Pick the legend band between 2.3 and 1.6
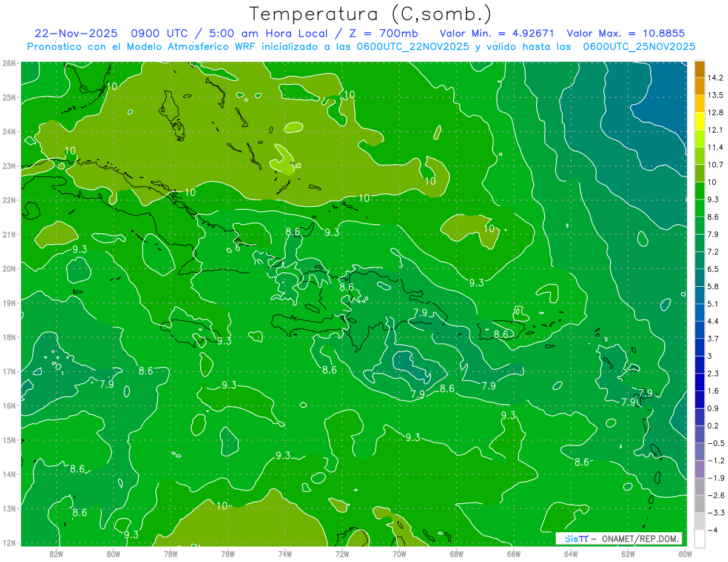This screenshot has height=562, width=728. click(x=699, y=382)
